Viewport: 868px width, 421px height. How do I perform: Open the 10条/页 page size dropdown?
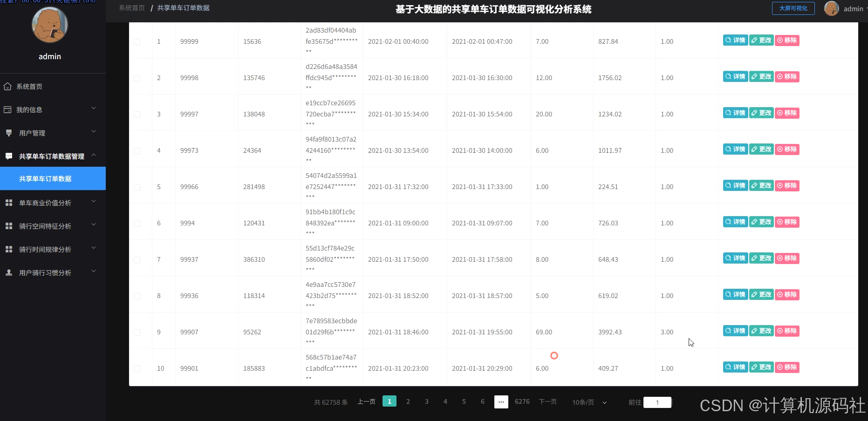(x=589, y=402)
